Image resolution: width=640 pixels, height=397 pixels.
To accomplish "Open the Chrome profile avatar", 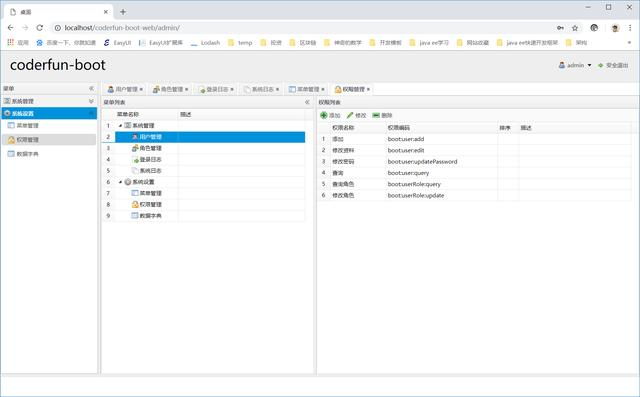I will click(x=615, y=28).
